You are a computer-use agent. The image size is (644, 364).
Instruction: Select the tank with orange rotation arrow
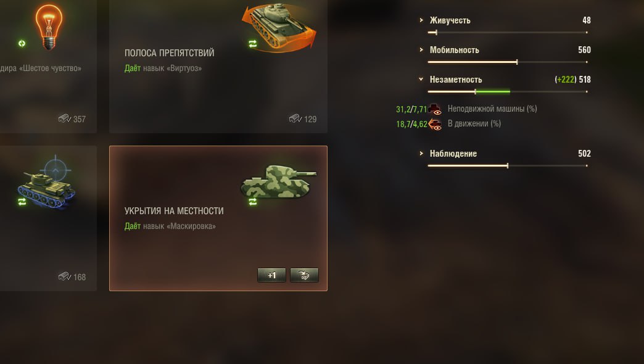(x=281, y=27)
